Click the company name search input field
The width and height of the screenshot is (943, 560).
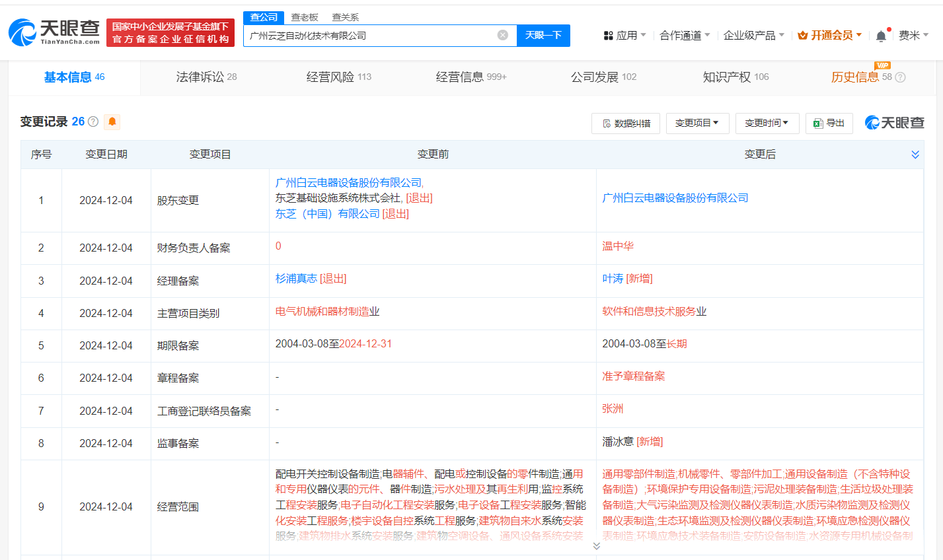370,36
